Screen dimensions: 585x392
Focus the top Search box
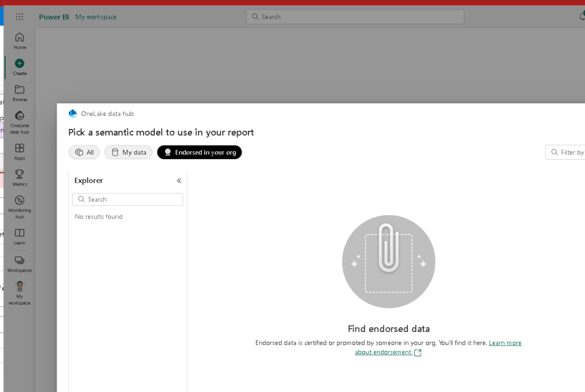tap(355, 17)
